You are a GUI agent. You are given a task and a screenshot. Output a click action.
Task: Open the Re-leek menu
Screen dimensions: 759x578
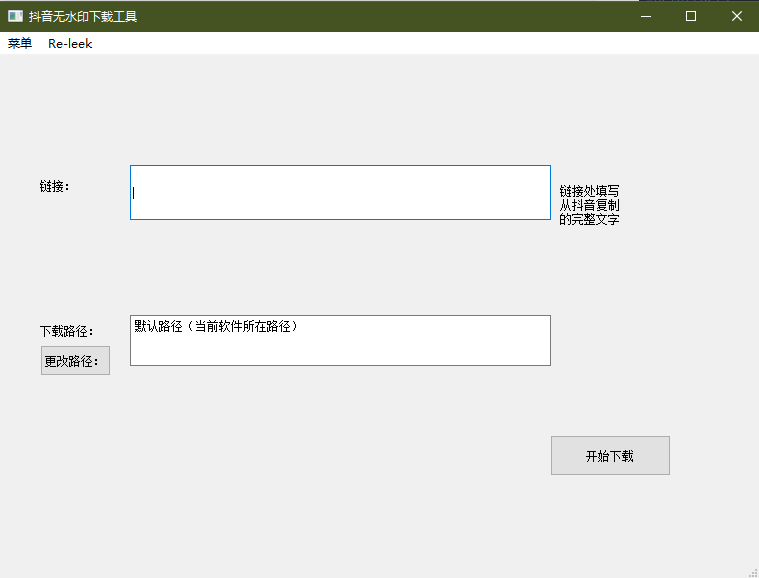coord(70,44)
